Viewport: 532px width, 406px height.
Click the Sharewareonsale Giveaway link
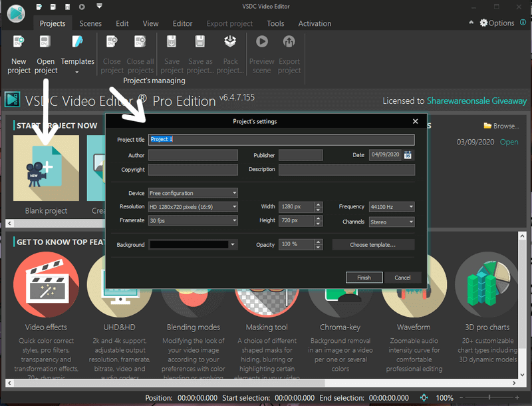tap(476, 101)
